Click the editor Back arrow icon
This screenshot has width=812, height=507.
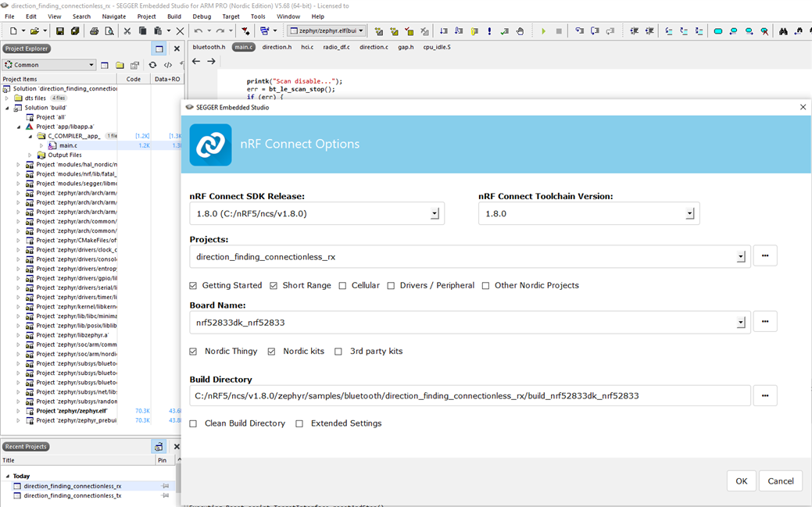[x=195, y=61]
